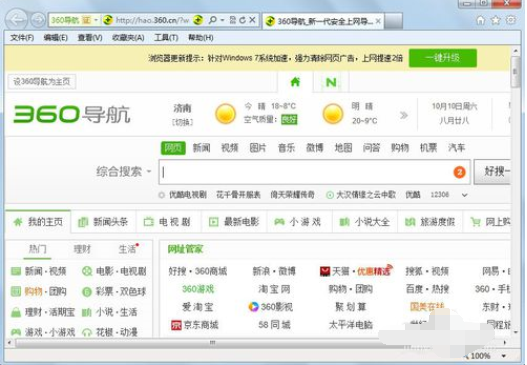Open the 工具(T) menu
The image size is (527, 365).
pyautogui.click(x=166, y=38)
